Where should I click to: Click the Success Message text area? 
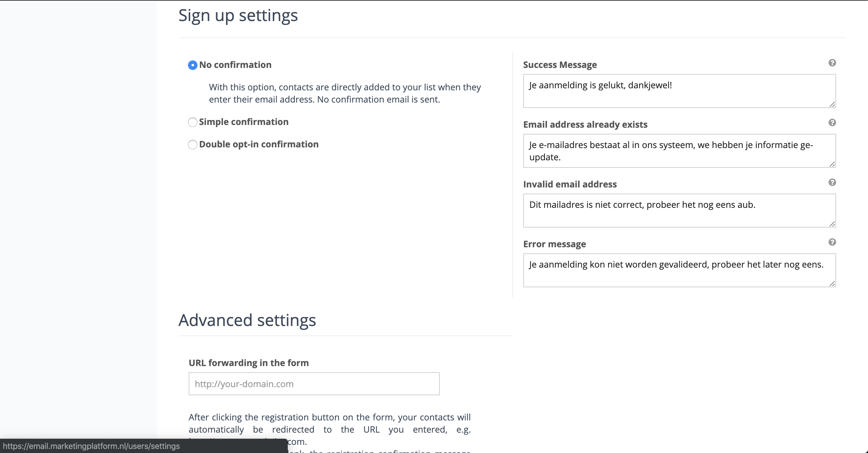pos(679,91)
